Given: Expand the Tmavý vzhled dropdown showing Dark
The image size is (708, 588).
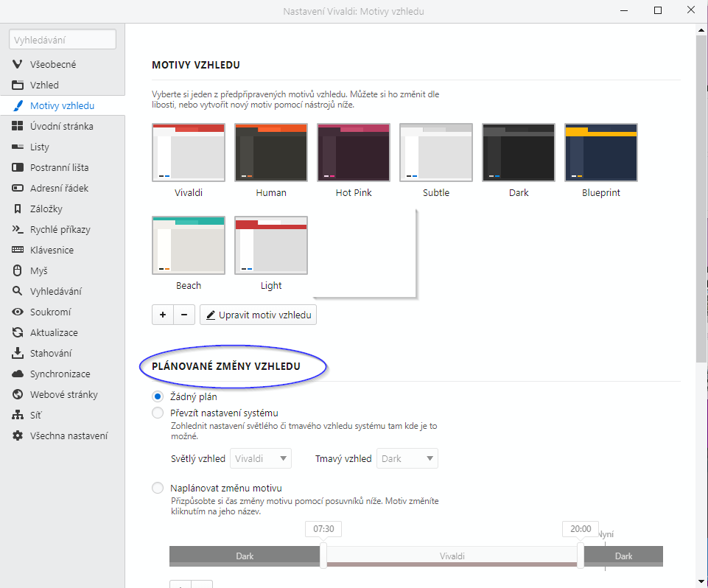Looking at the screenshot, I should tap(407, 458).
